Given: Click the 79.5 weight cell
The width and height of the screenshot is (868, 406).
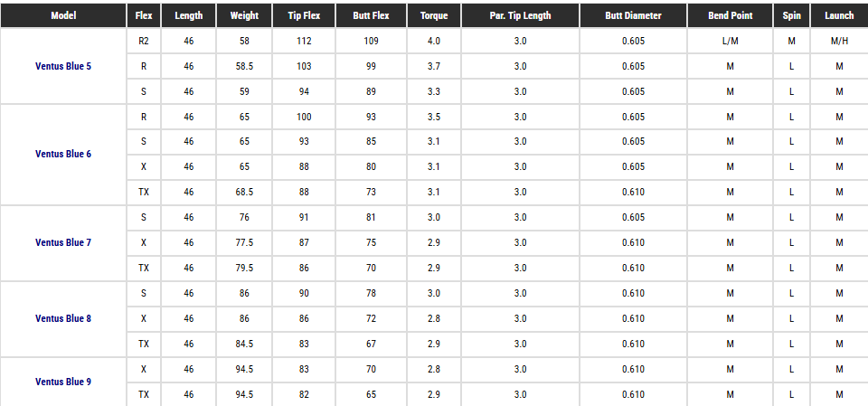Looking at the screenshot, I should [244, 268].
